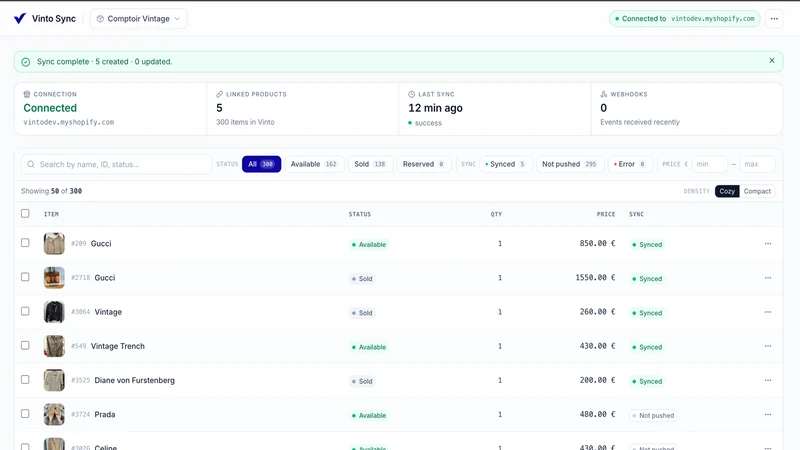Viewport: 800px width, 450px height.
Task: Focus the Search by name, ID, status field
Action: (116, 164)
